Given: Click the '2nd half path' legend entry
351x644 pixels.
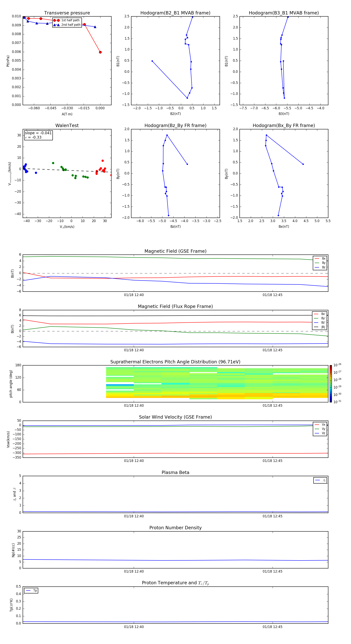Looking at the screenshot, I should point(67,25).
